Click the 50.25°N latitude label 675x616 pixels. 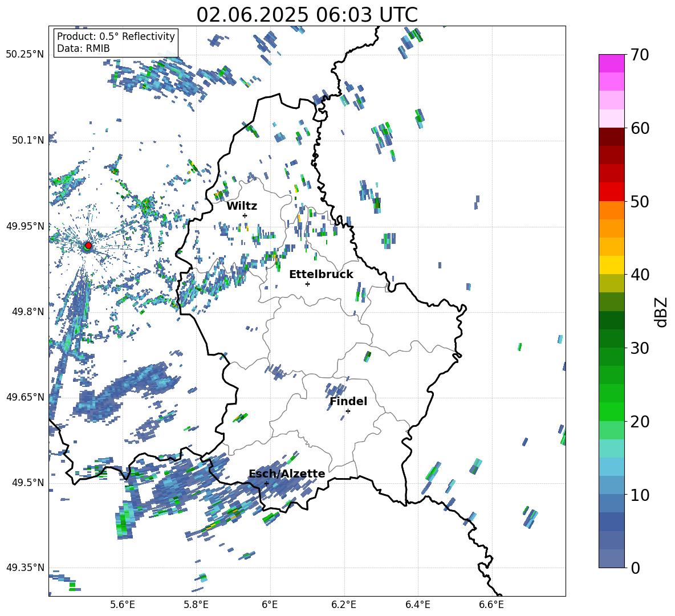pos(25,55)
